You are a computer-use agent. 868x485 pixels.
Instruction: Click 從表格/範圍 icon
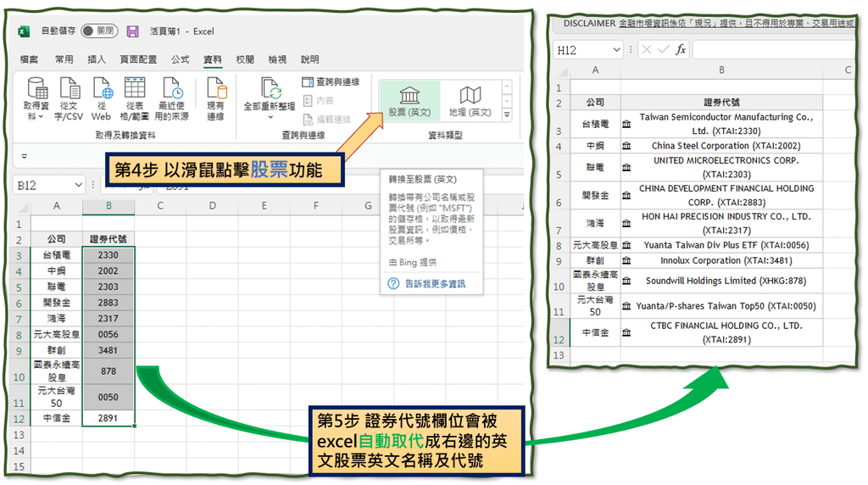(135, 99)
